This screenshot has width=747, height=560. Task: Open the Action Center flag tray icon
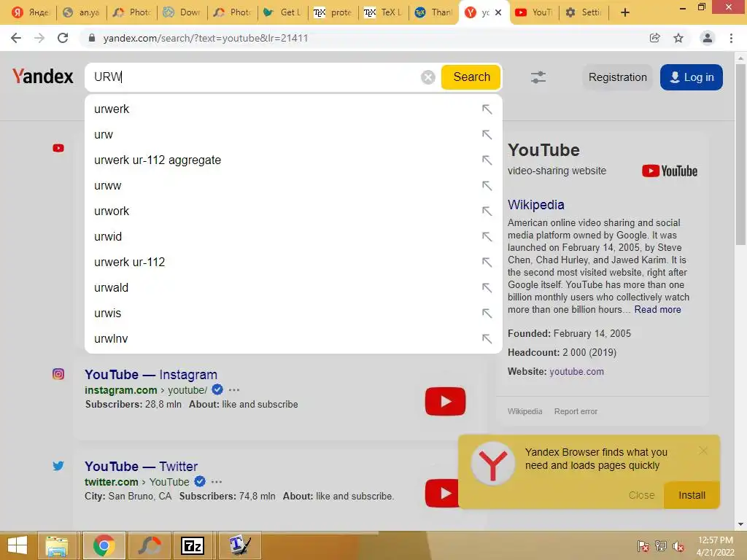pyautogui.click(x=643, y=546)
